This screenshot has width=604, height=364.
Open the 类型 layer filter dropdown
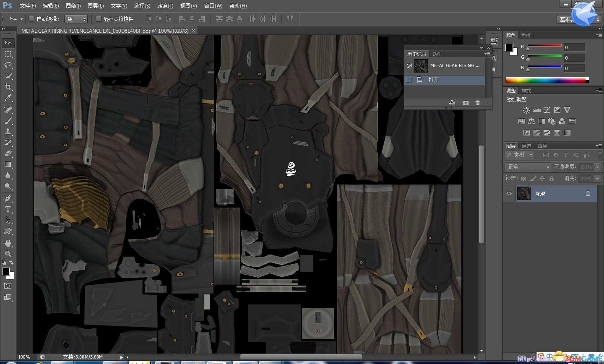520,155
